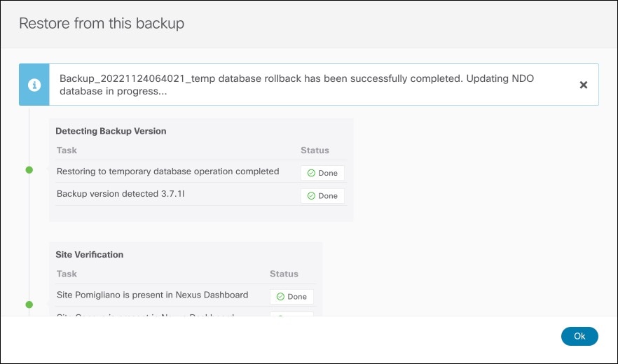Image resolution: width=618 pixels, height=364 pixels.
Task: Select green timeline dot for Detecting Backup Version
Action: tap(29, 170)
